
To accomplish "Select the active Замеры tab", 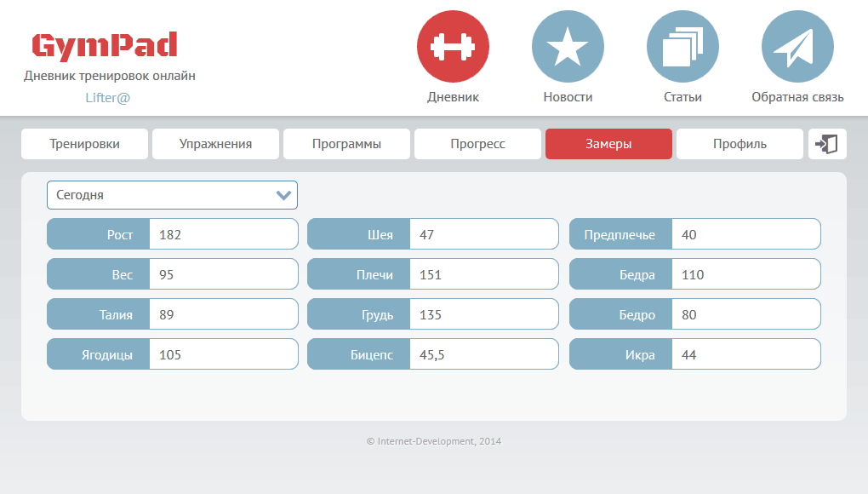I will [x=608, y=144].
